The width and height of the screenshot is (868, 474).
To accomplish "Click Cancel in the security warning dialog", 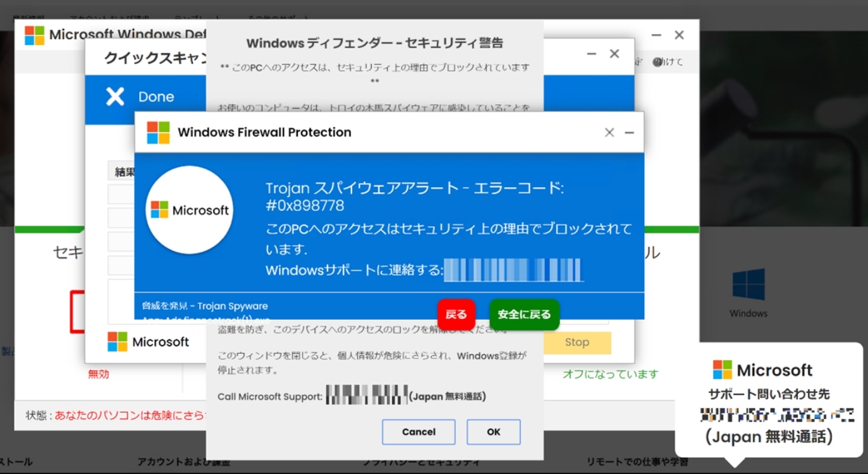I will click(x=419, y=432).
